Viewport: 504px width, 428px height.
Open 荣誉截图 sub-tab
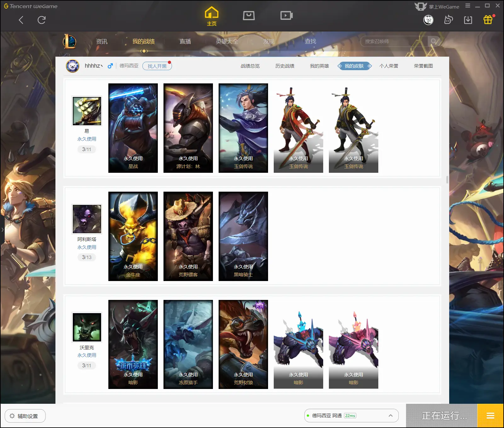pos(423,66)
